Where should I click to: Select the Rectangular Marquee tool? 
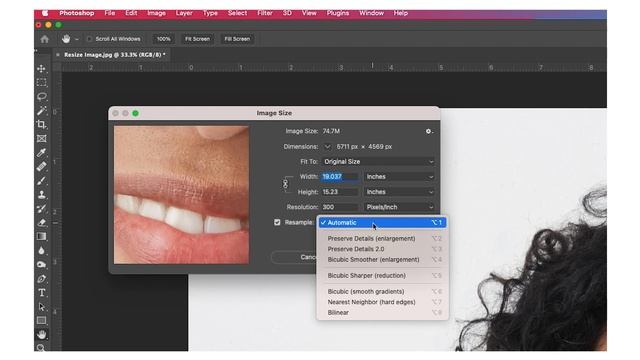(x=42, y=82)
